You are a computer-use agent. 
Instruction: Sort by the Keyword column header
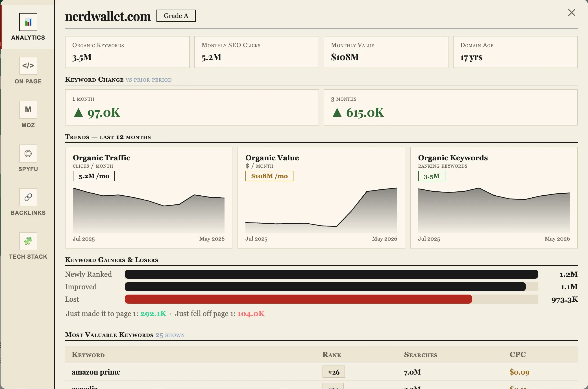[x=88, y=355]
